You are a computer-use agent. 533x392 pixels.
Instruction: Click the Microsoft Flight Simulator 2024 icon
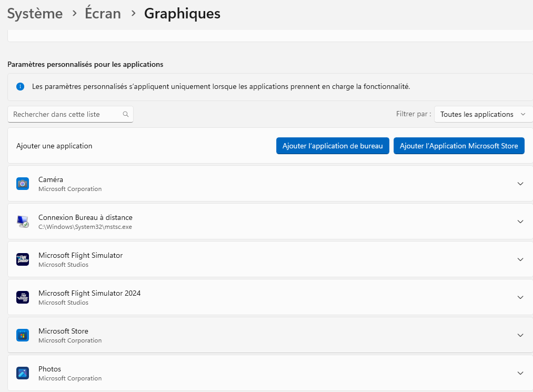23,297
